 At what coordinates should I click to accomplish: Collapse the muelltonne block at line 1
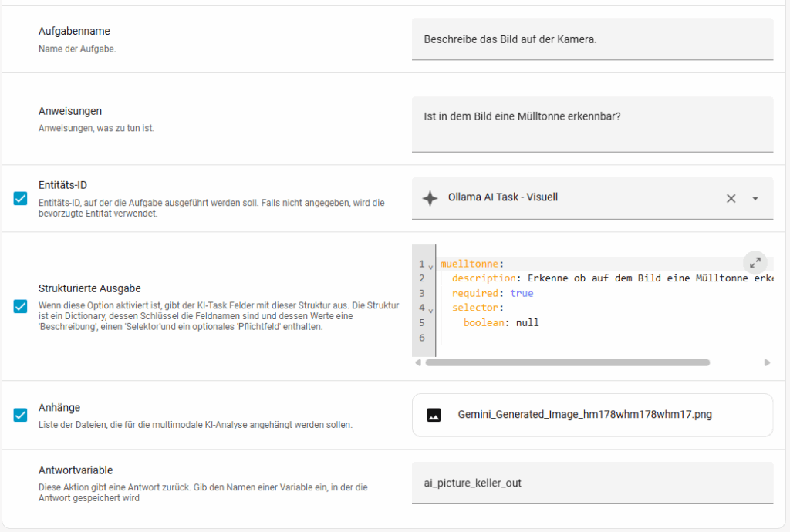(x=430, y=266)
